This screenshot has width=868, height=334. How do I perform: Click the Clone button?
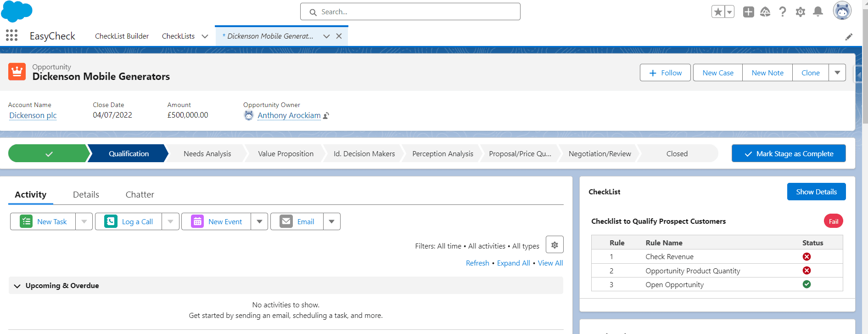point(811,73)
